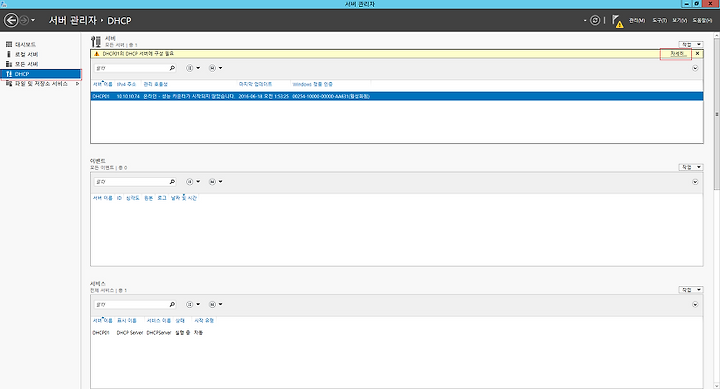Refresh Server Manager with the circular refresh icon
720x389 pixels.
click(595, 20)
